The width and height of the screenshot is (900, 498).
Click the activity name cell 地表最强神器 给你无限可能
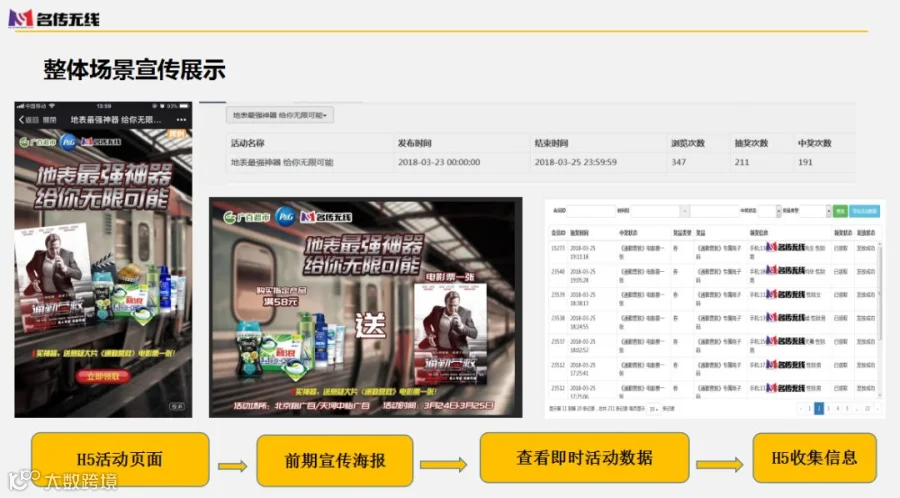282,162
